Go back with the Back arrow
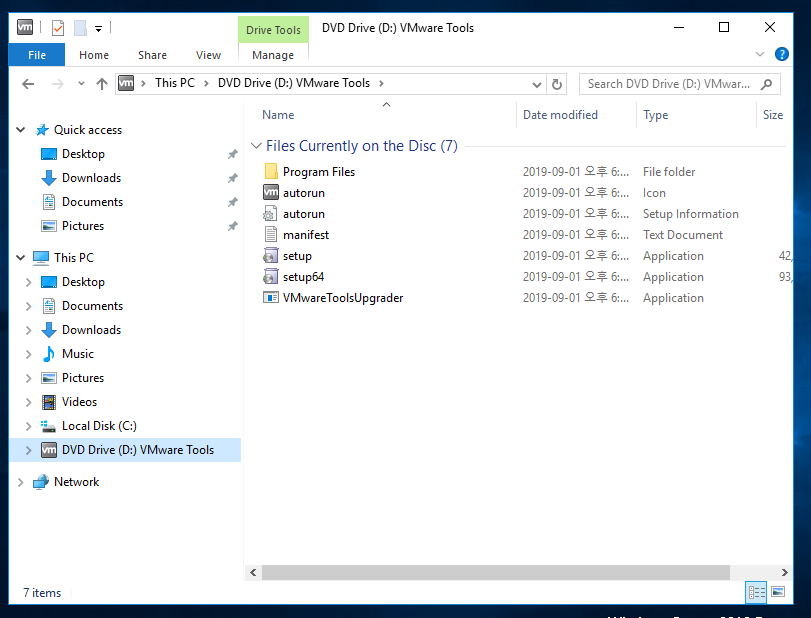Viewport: 811px width, 618px height. coord(28,84)
